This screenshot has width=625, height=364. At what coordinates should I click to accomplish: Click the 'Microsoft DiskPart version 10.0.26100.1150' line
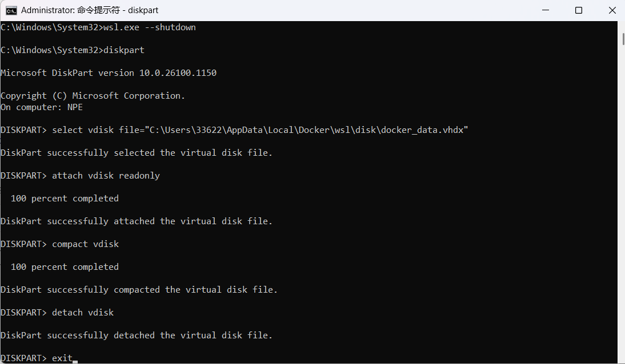pyautogui.click(x=109, y=73)
